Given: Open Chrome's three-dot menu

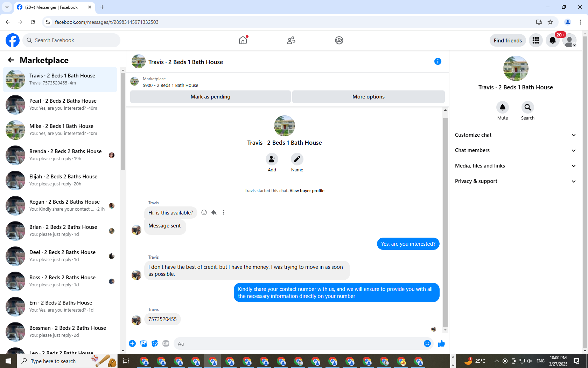Looking at the screenshot, I should click(580, 22).
